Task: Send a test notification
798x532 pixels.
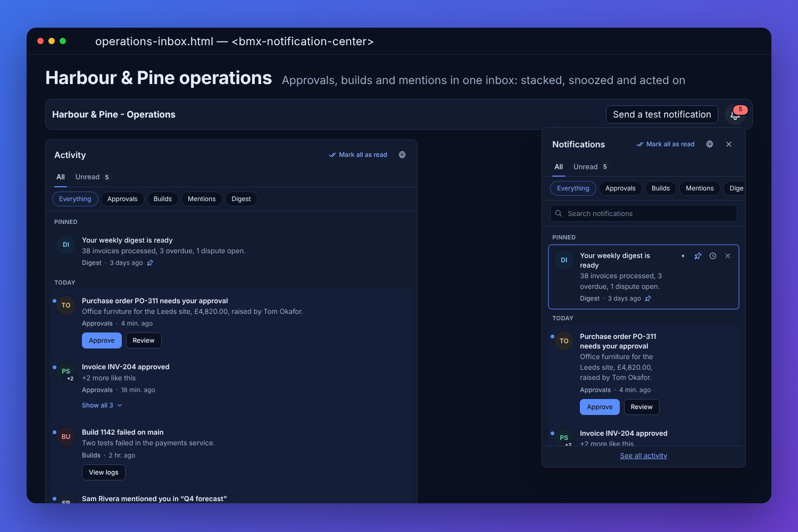Action: (x=662, y=114)
